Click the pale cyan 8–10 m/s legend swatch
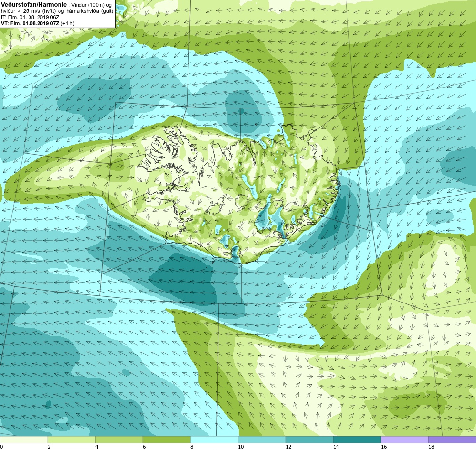 click(x=214, y=440)
